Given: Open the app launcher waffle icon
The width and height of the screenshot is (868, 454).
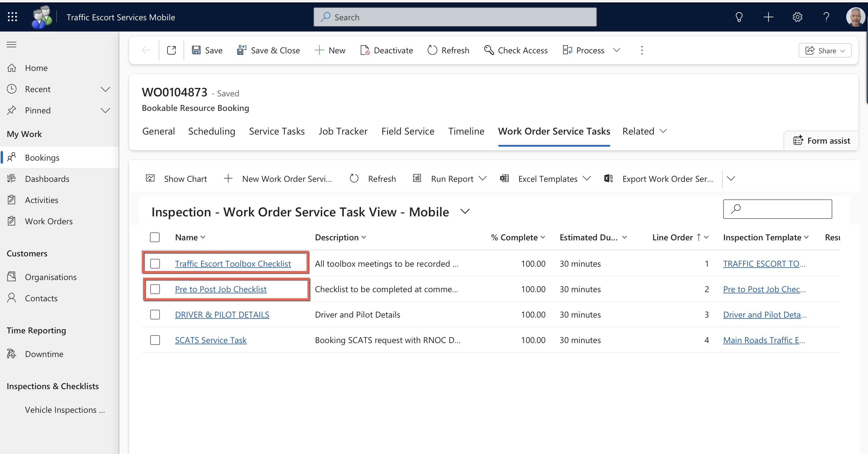Looking at the screenshot, I should point(12,17).
